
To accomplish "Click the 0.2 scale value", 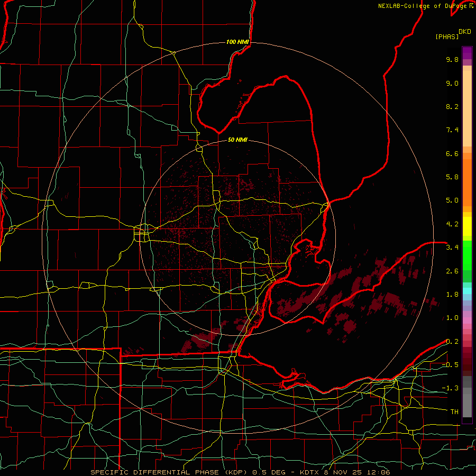I will click(452, 342).
